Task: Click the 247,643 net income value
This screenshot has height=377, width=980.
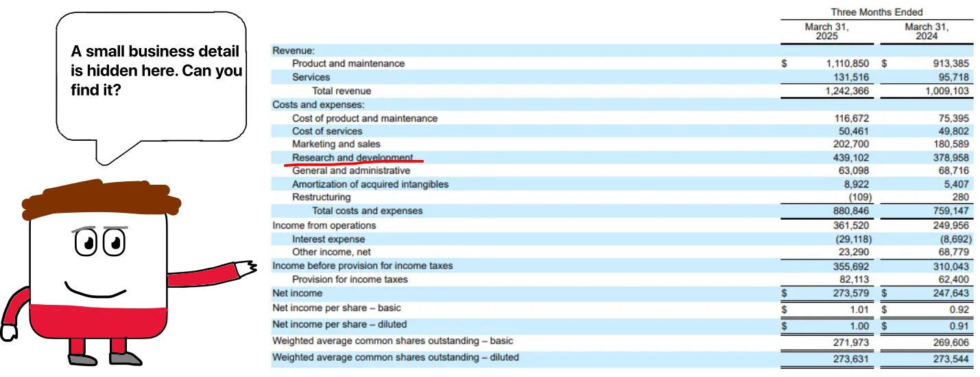Action: pyautogui.click(x=951, y=293)
